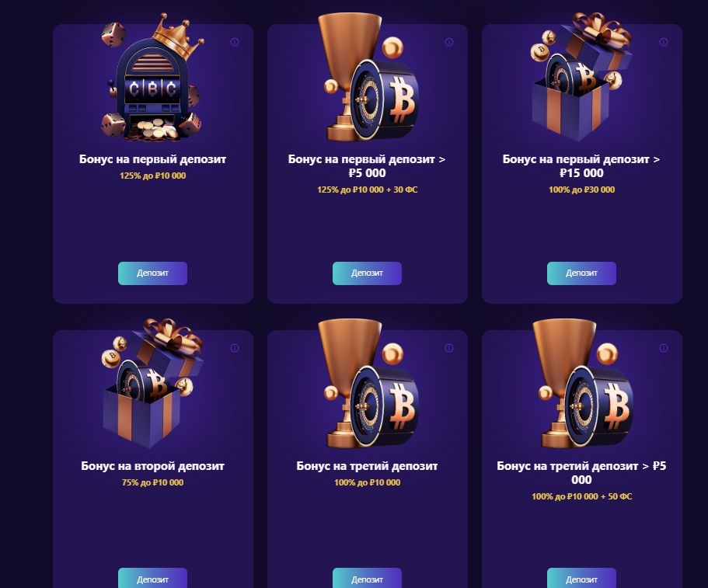
Task: Click Депозит button for 125% + 30 ФС bonus
Action: click(367, 273)
